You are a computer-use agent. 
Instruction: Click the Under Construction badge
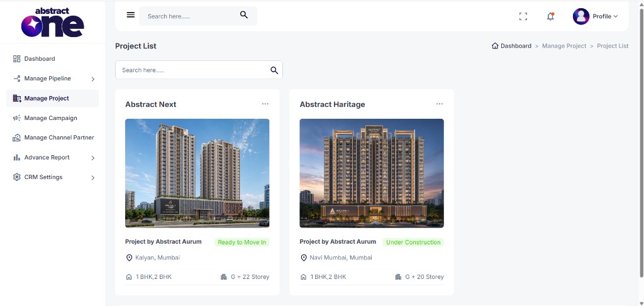(413, 243)
